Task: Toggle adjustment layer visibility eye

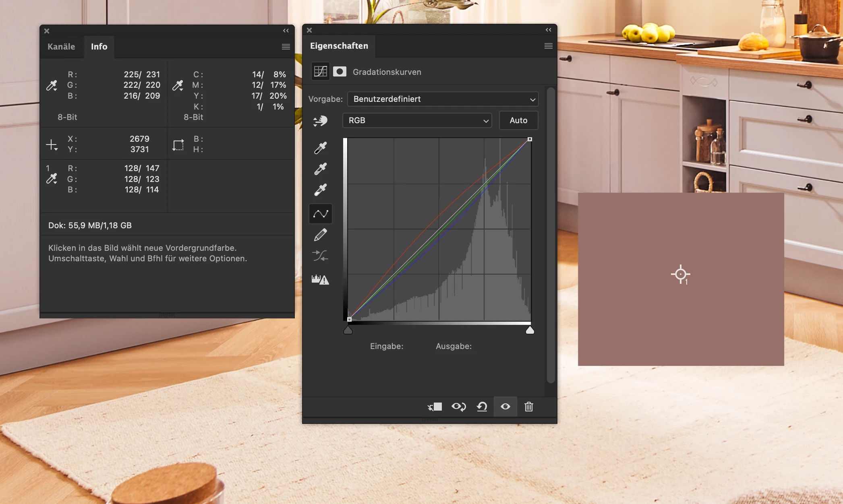Action: [505, 407]
